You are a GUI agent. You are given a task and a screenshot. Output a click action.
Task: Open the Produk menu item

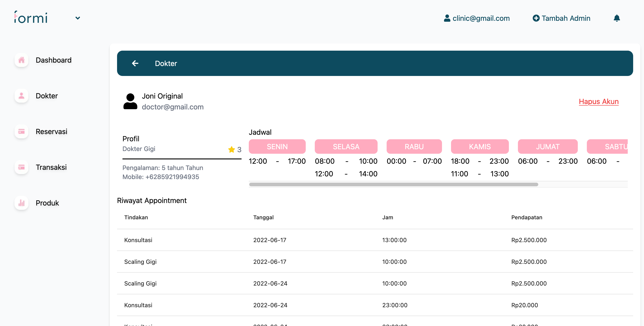pos(47,203)
